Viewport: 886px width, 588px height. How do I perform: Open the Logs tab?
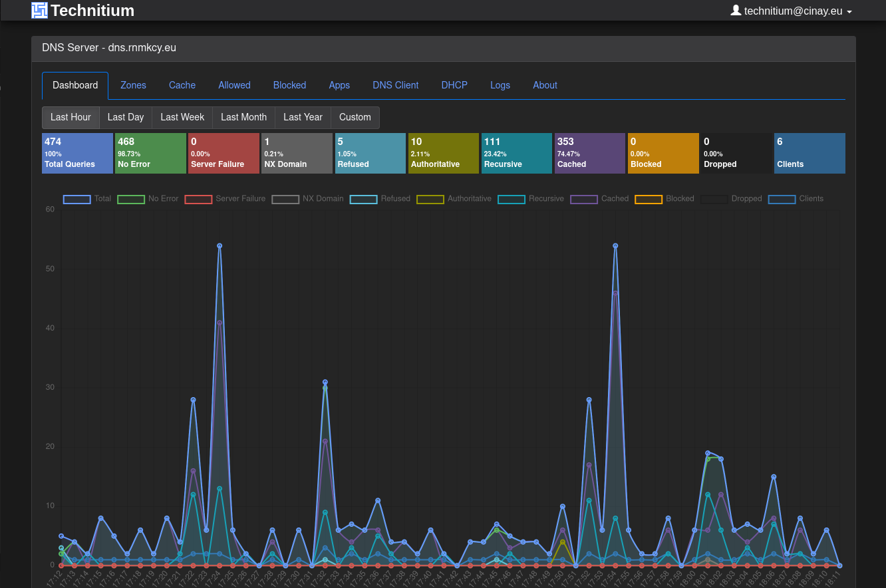tap(500, 85)
